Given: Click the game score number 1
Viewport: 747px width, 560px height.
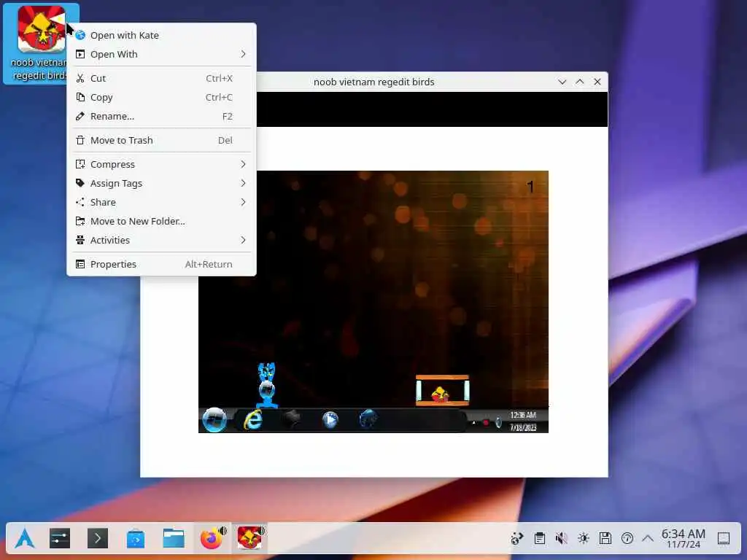Looking at the screenshot, I should 530,187.
